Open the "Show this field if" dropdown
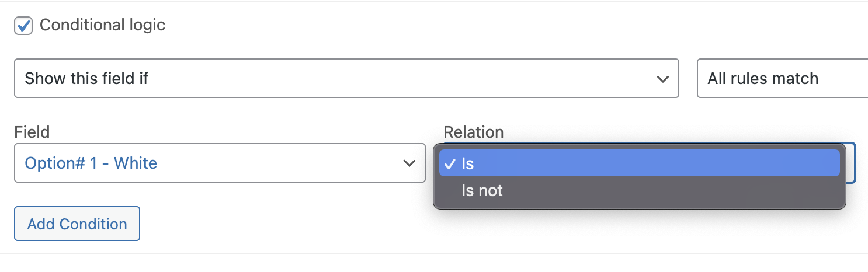868x272 pixels. (346, 78)
